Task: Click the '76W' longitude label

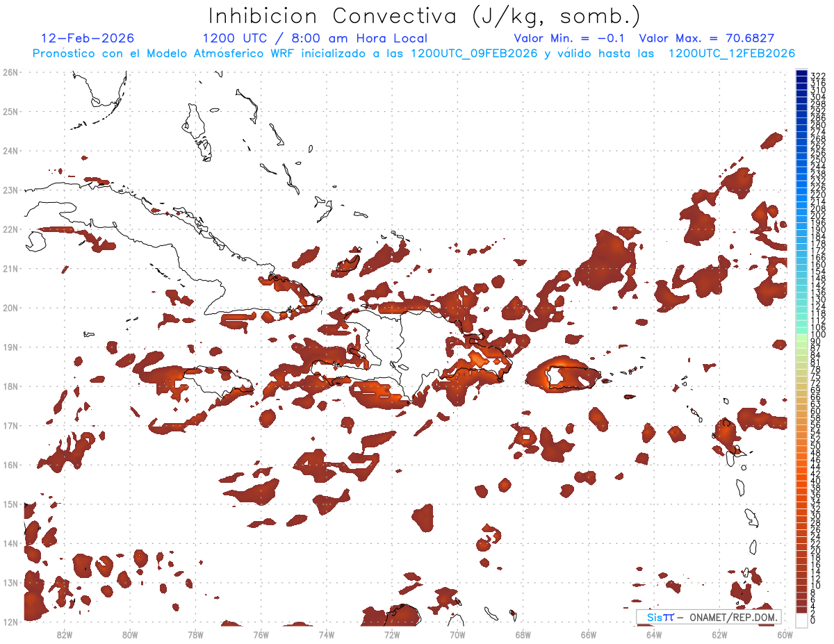Action: pos(261,634)
